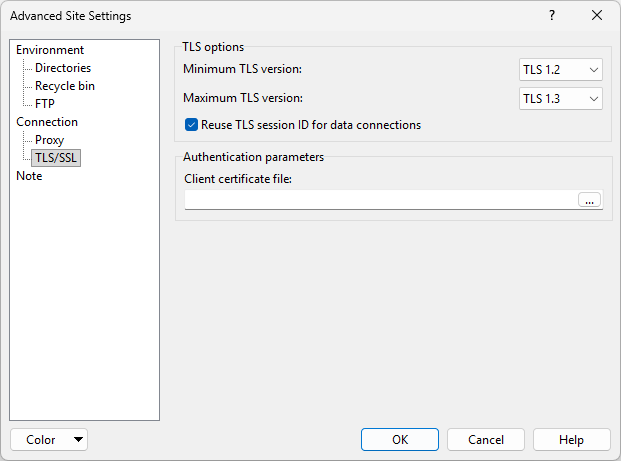Click the Advanced Site Settings title bar
621x461 pixels.
[x=250, y=16]
